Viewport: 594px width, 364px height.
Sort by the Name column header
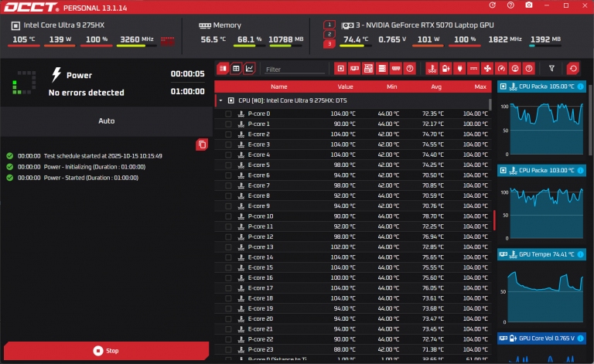(x=278, y=87)
